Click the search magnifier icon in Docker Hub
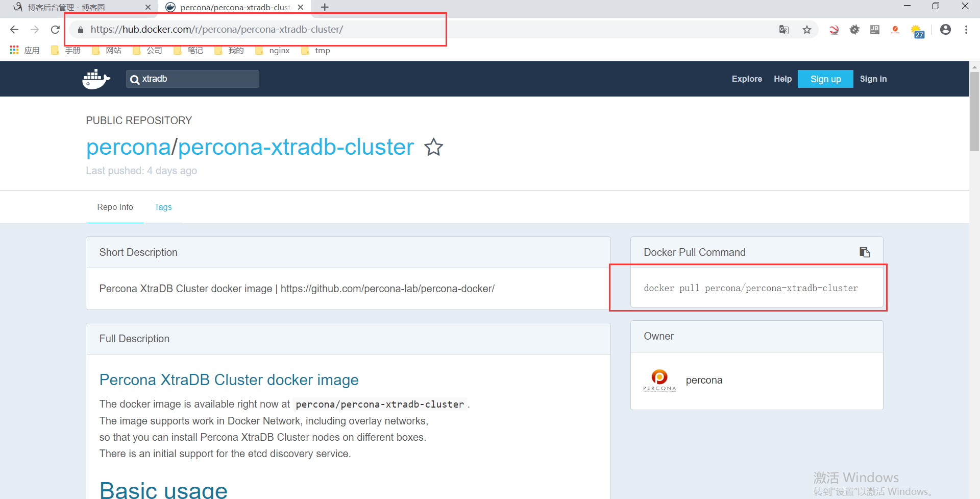 (135, 79)
